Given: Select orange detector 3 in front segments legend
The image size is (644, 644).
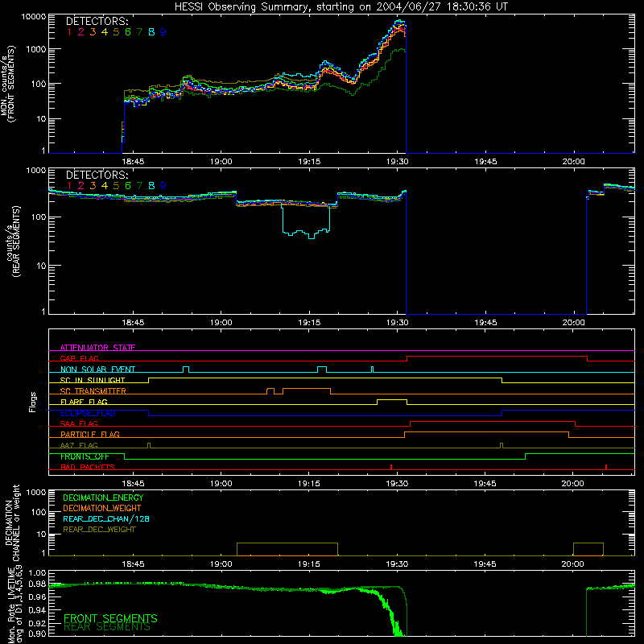Looking at the screenshot, I should click(93, 32).
